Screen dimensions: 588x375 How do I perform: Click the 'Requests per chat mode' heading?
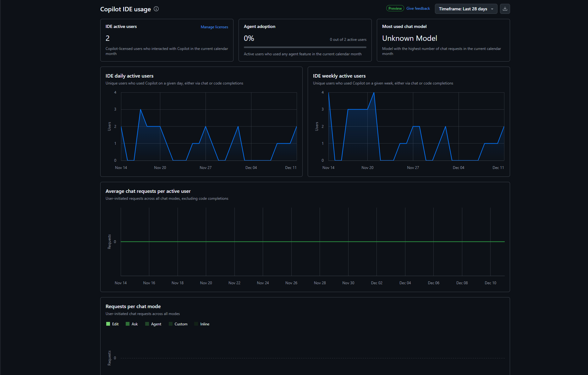[x=133, y=307]
